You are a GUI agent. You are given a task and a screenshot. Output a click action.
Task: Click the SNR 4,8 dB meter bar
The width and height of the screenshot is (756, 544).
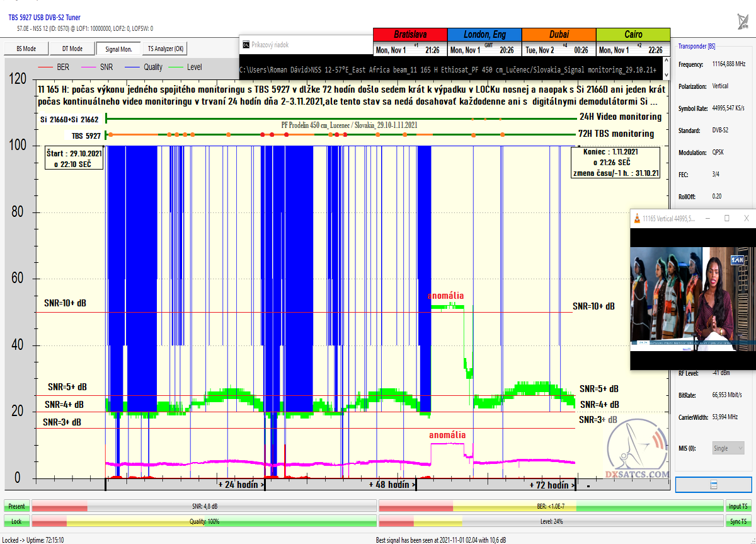[x=203, y=506]
